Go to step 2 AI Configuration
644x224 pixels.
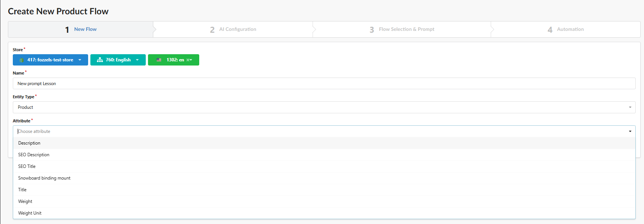click(233, 29)
